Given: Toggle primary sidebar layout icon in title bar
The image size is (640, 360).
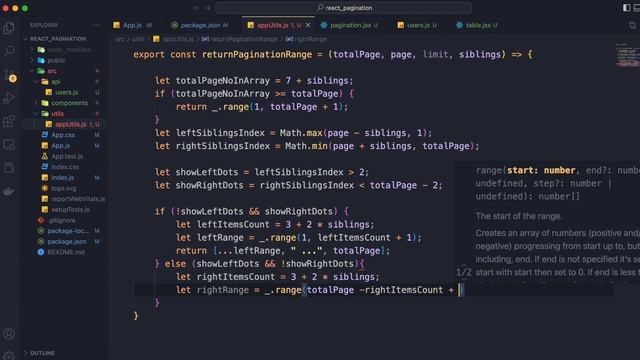Looking at the screenshot, I should click(x=627, y=8).
